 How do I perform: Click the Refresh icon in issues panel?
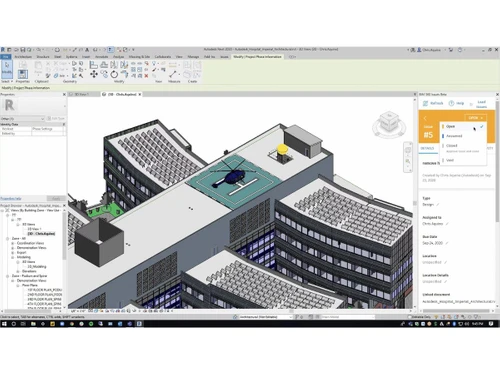[x=425, y=103]
